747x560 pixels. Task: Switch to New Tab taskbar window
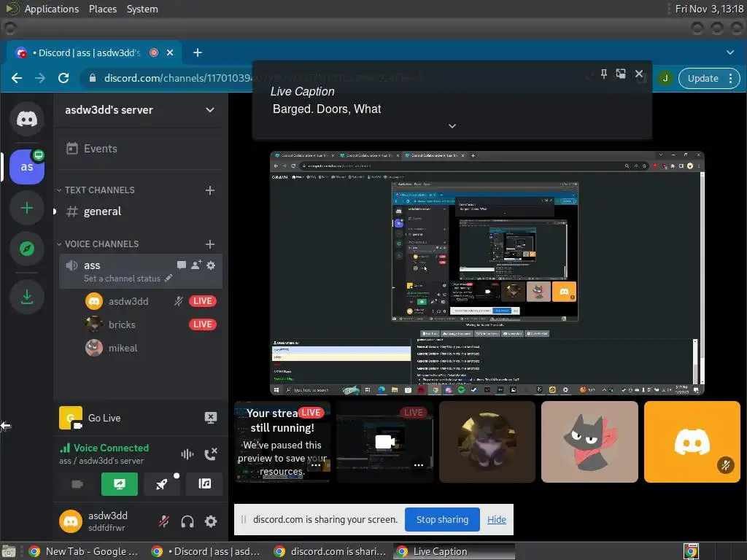[x=84, y=551]
